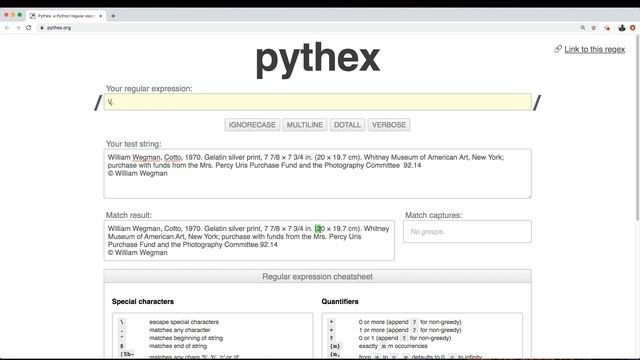Click the Match result box
640x360 pixels.
(x=249, y=240)
